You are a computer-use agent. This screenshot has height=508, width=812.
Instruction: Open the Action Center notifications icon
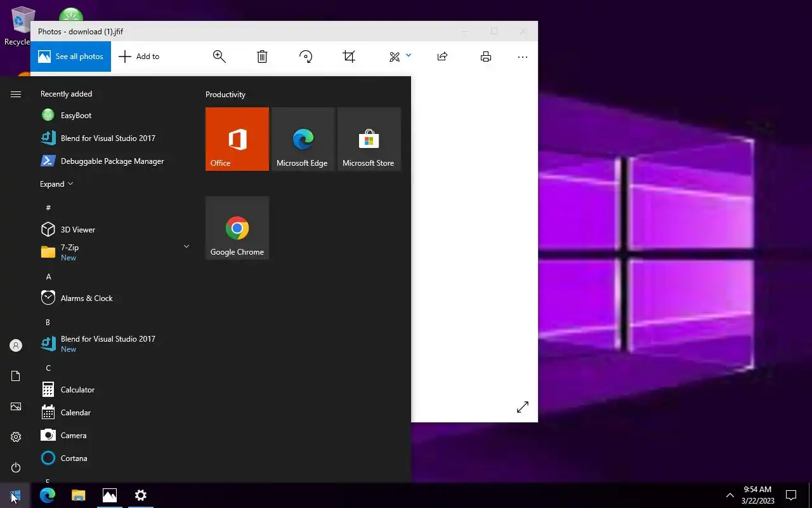pyautogui.click(x=791, y=495)
